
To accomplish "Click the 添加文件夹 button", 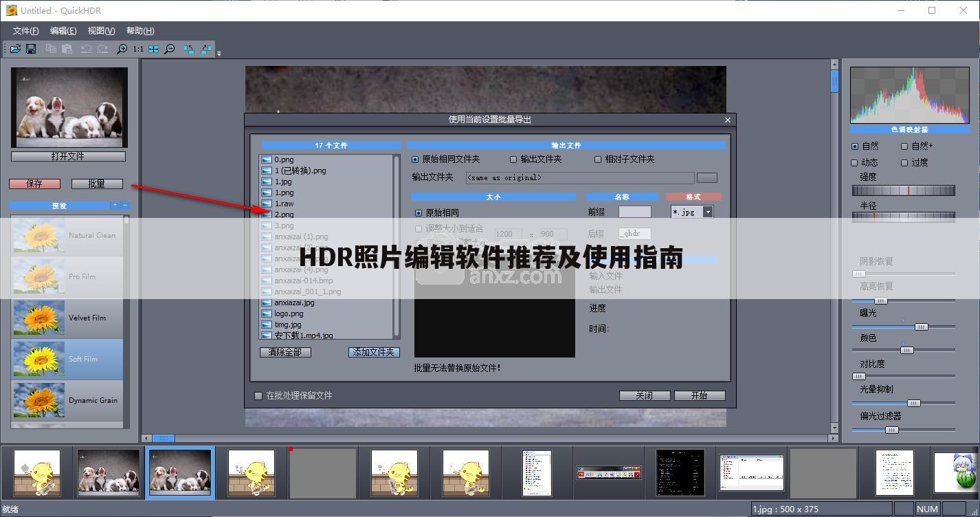I will 374,352.
